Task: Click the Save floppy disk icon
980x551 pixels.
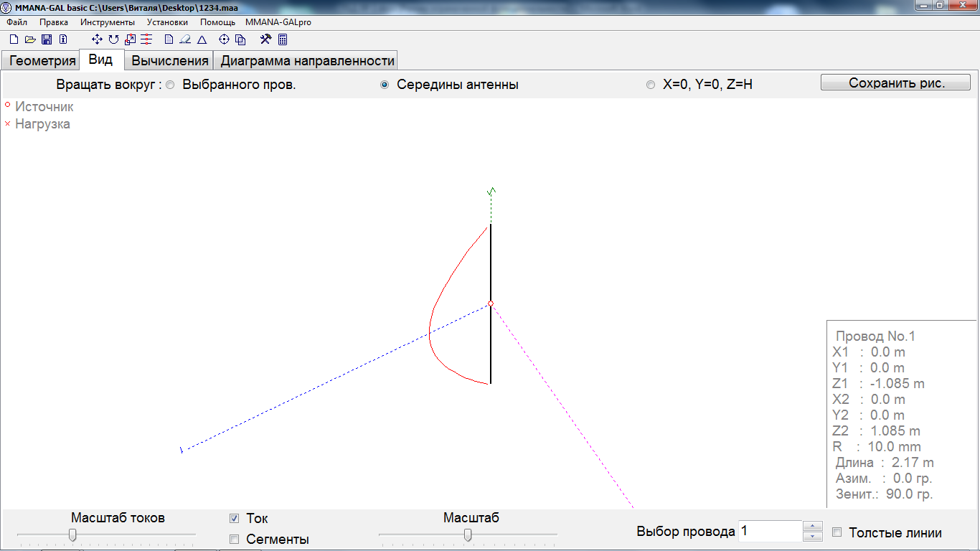Action: [47, 39]
